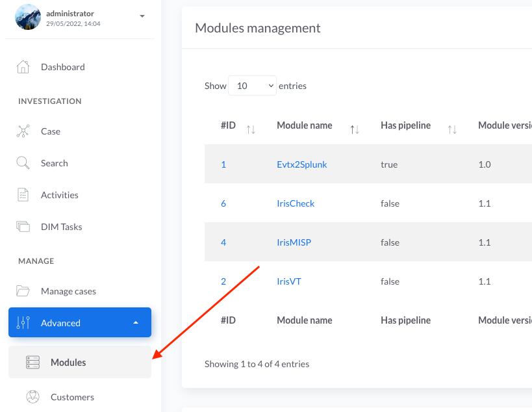Expand the administrator account dropdown
Screen dimensions: 532x412
tap(142, 17)
